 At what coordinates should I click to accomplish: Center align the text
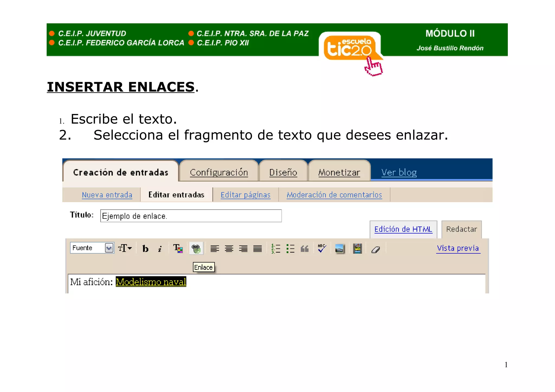click(x=229, y=248)
